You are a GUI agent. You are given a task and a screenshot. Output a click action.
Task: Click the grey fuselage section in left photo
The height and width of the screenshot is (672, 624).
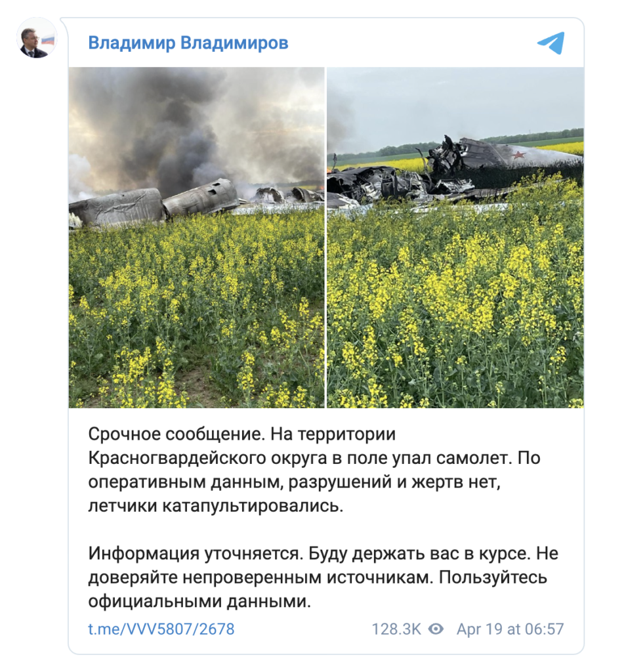point(115,207)
